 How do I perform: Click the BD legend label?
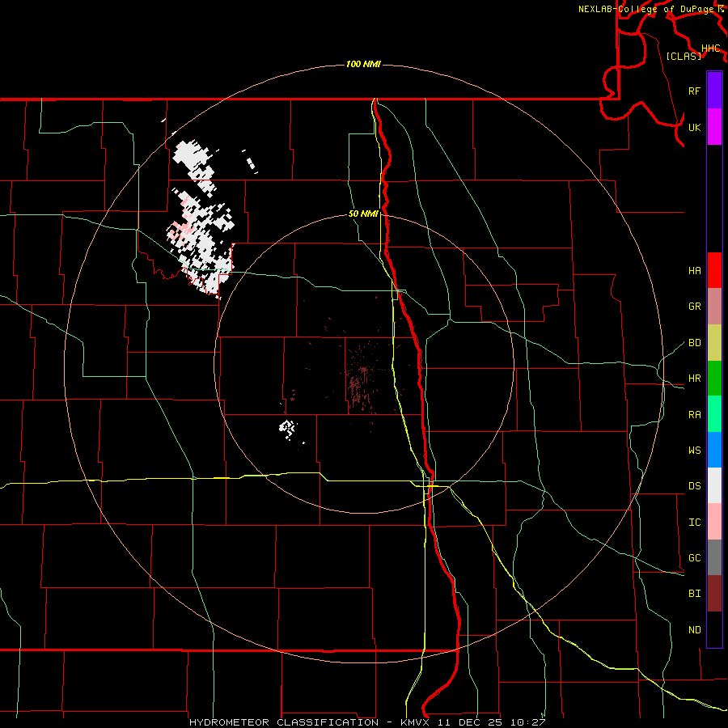tap(694, 343)
